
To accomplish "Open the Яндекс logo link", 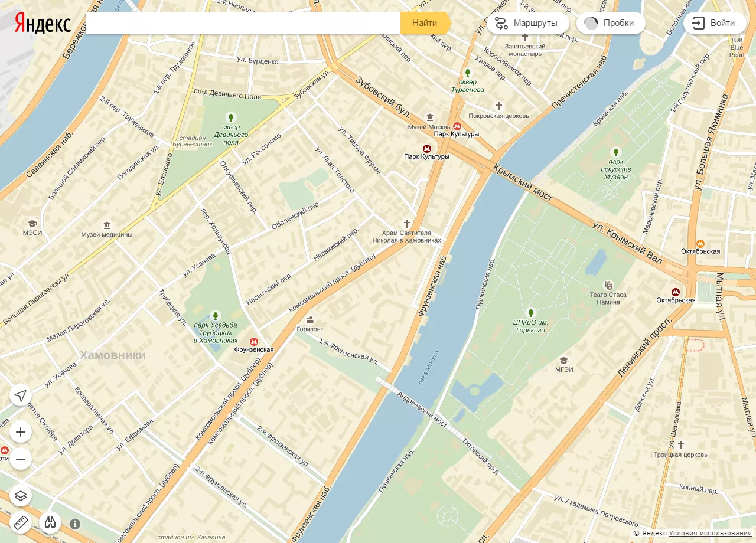I will coord(43,23).
